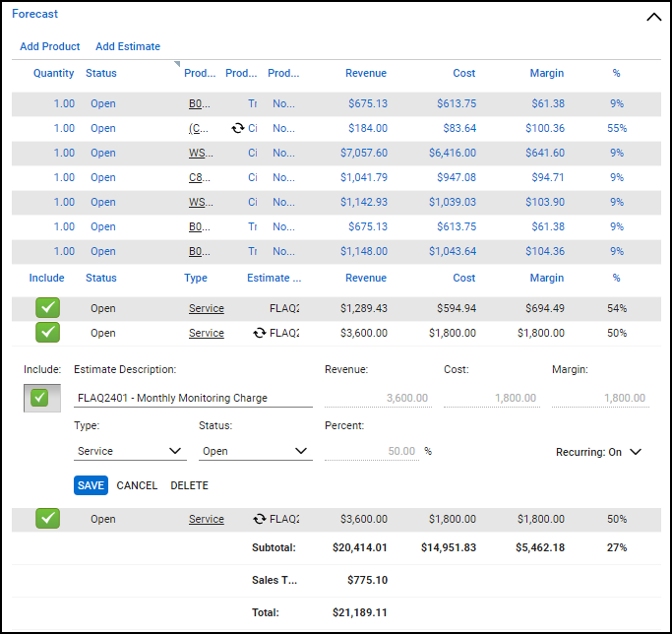Uncheck Include for the $1,289.43 estimate
The image size is (672, 634).
point(47,308)
